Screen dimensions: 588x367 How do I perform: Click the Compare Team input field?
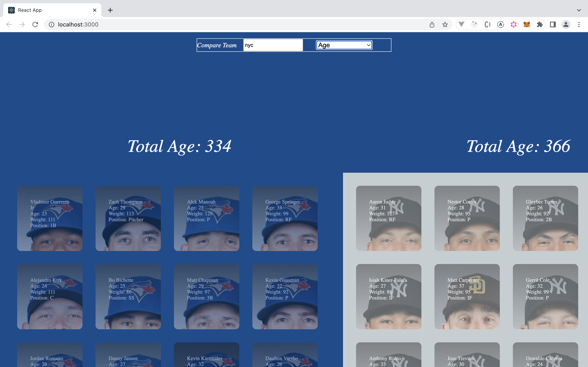click(x=273, y=45)
